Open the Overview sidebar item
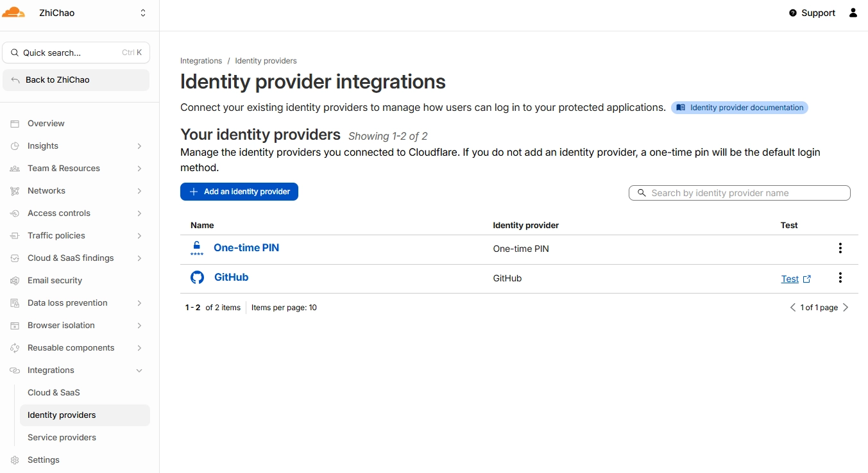The height and width of the screenshot is (473, 868). 46,124
